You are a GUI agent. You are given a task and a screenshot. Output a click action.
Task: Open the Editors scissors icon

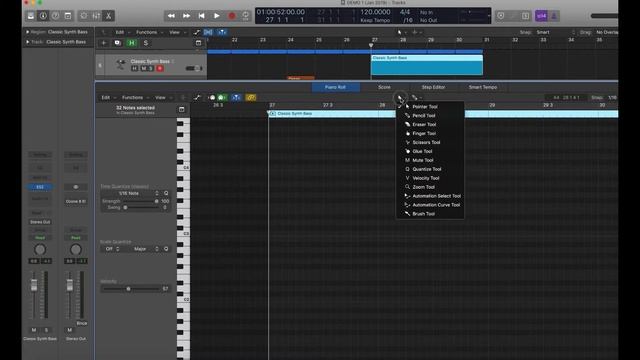click(109, 16)
